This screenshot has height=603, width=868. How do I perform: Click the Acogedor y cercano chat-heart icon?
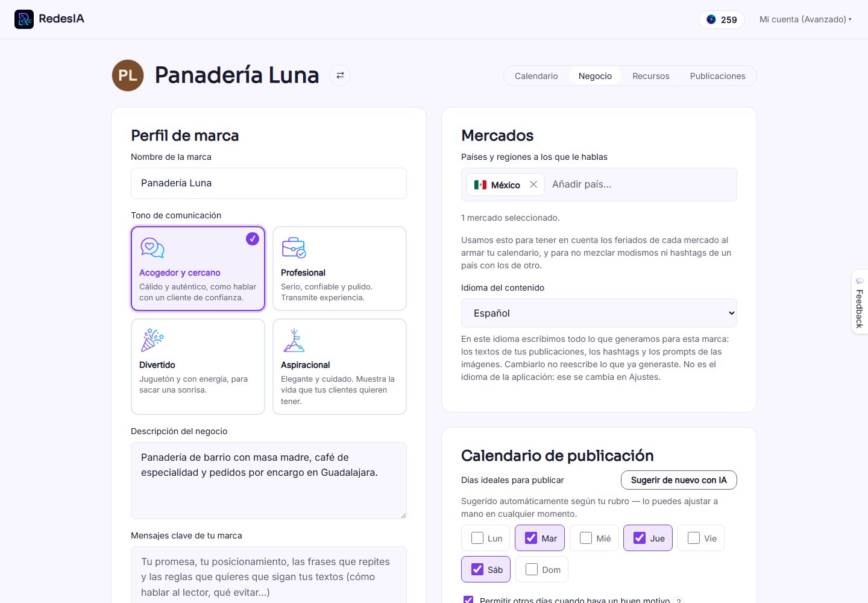[x=153, y=248]
